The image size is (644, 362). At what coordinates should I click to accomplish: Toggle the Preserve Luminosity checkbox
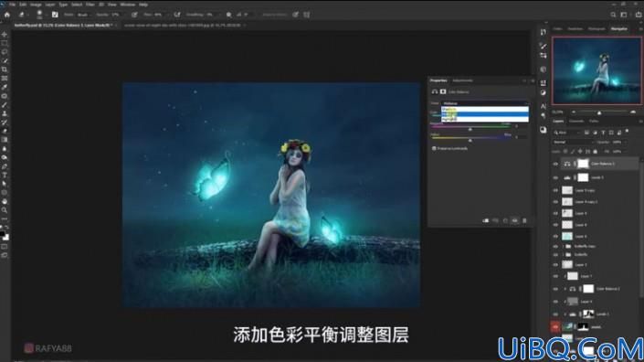[x=434, y=148]
